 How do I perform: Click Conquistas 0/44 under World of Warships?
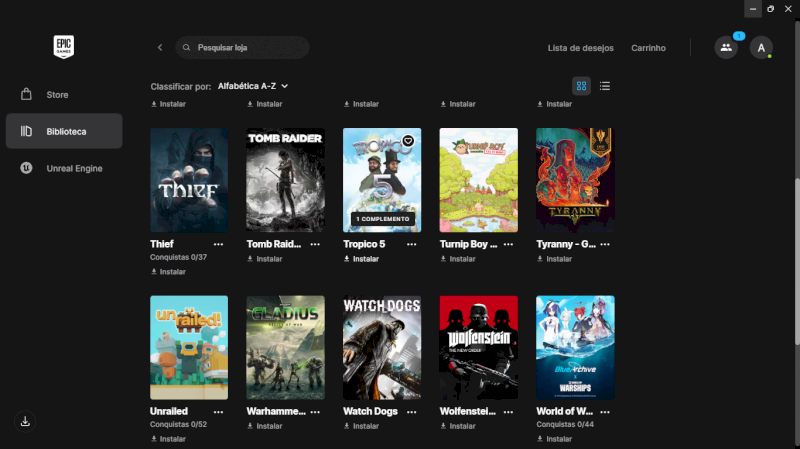click(565, 425)
